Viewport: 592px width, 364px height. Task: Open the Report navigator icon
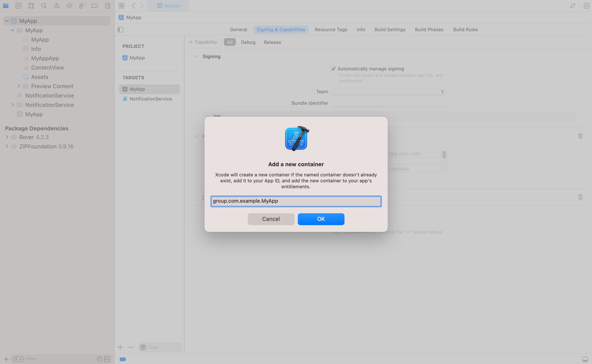107,6
